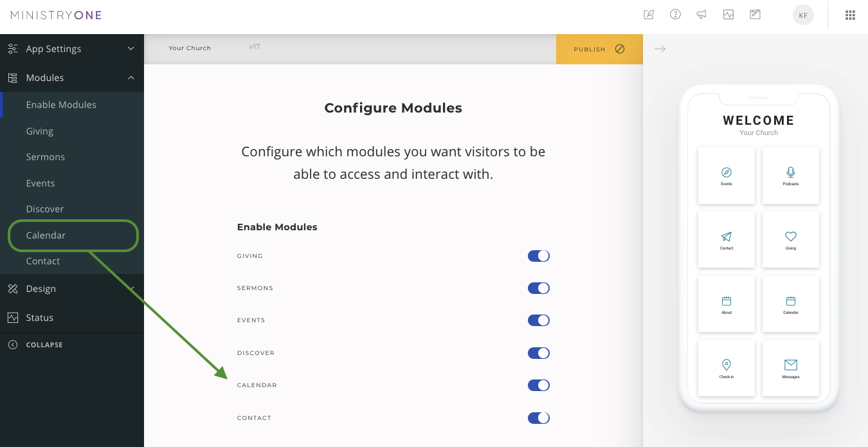Click the v17 version label
This screenshot has height=447, width=868.
pos(255,47)
